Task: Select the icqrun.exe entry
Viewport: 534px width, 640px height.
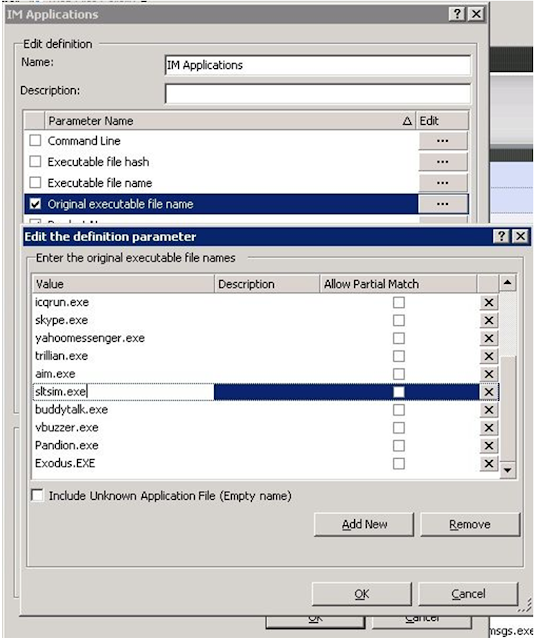Action: pyautogui.click(x=62, y=302)
